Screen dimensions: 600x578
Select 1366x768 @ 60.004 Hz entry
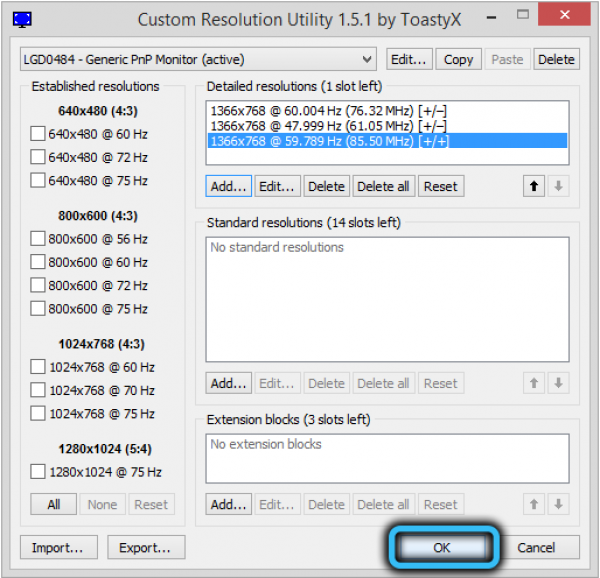tap(387, 111)
